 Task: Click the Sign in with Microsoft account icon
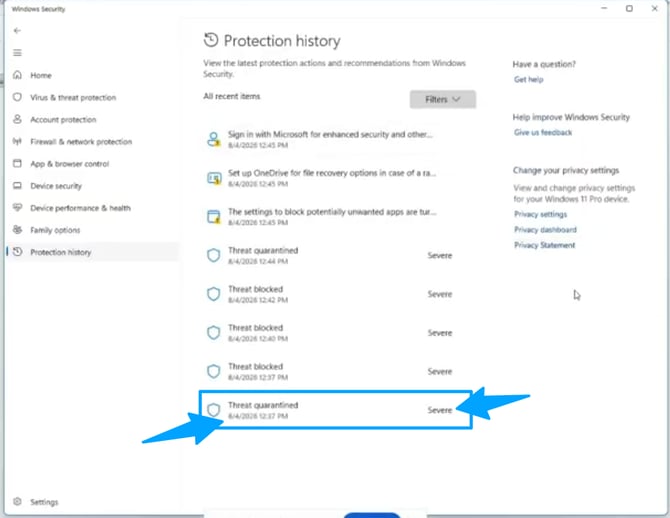click(x=214, y=139)
